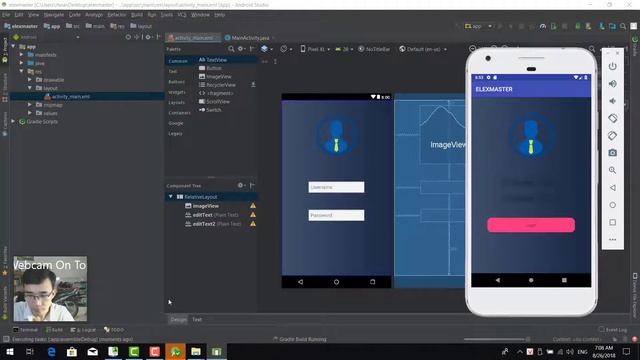The height and width of the screenshot is (360, 640).
Task: Click the emulator sidebar Overview square
Action: click(613, 222)
